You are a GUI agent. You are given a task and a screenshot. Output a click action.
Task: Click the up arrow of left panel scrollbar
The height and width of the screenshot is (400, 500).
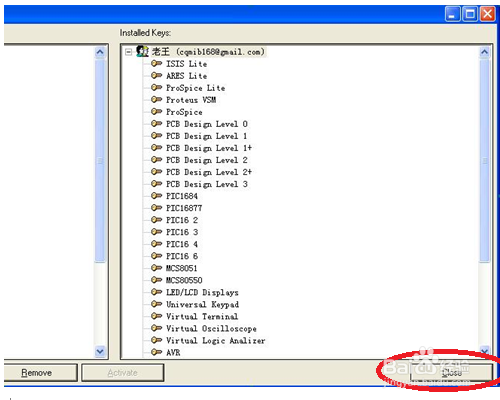(100, 52)
